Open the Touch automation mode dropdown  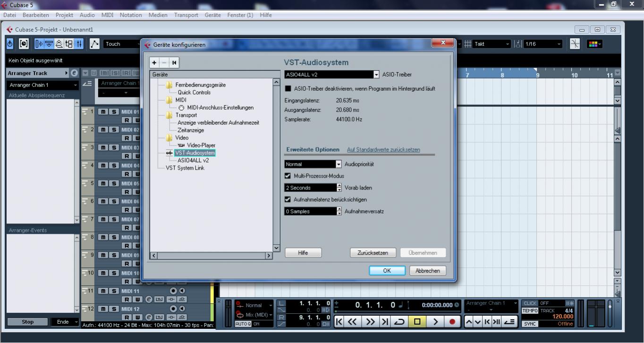122,44
